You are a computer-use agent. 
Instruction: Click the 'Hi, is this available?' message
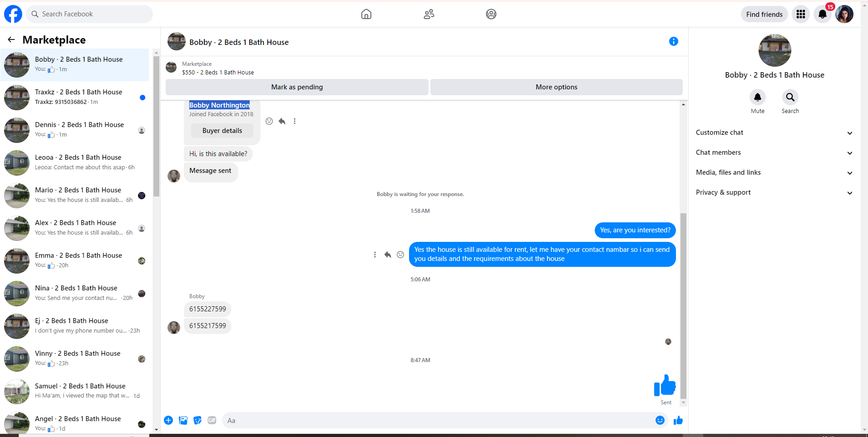(218, 154)
